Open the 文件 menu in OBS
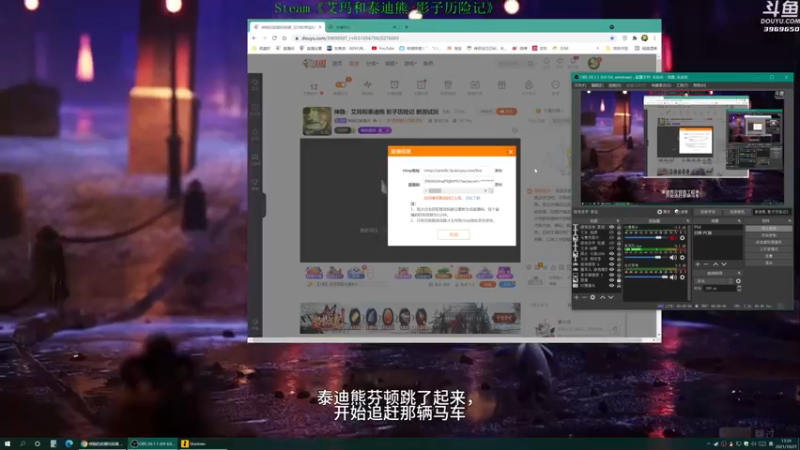 [x=580, y=85]
